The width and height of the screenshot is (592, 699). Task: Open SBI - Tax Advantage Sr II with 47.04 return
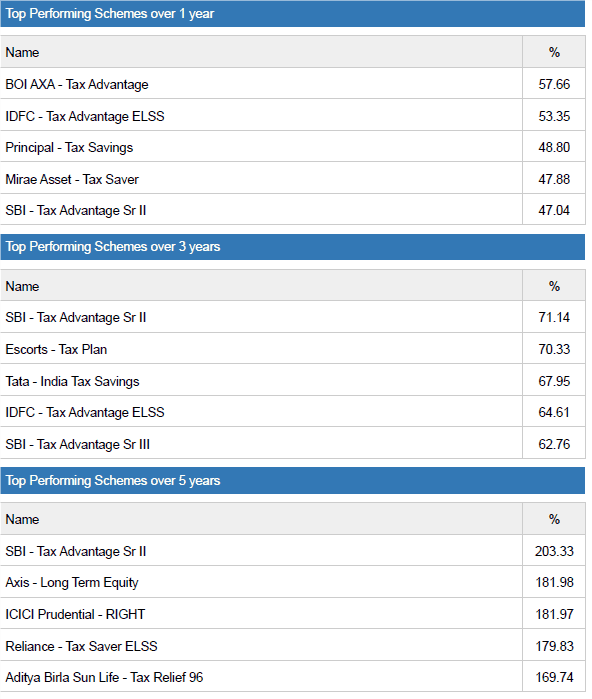coord(76,210)
